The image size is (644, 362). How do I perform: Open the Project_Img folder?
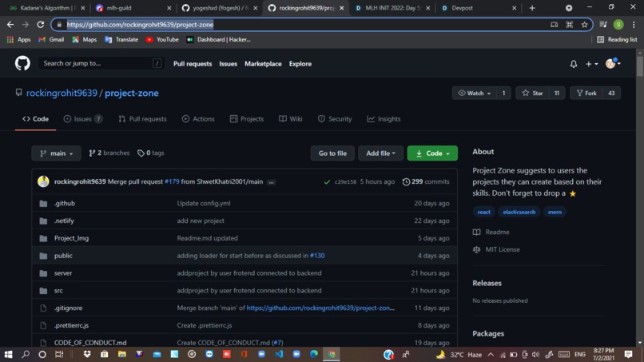(x=71, y=238)
